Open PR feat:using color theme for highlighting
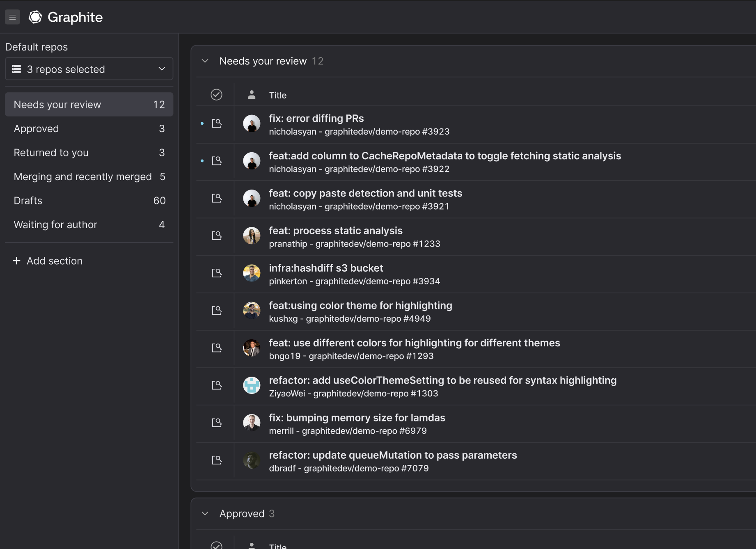The height and width of the screenshot is (549, 756). coord(360,306)
